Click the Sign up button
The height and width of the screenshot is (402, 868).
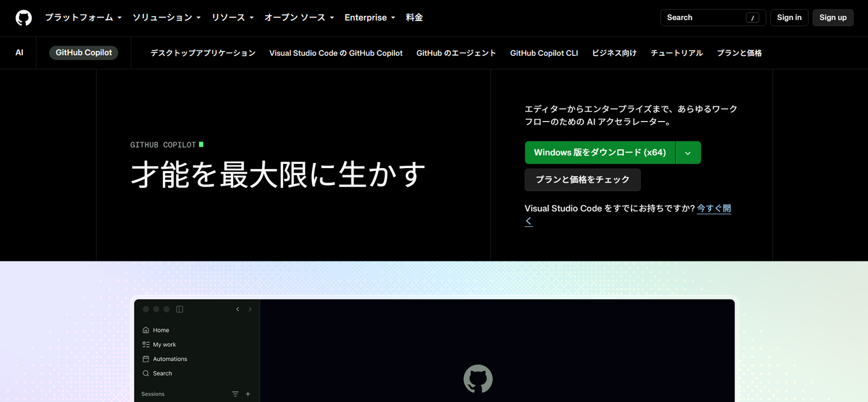coord(833,17)
